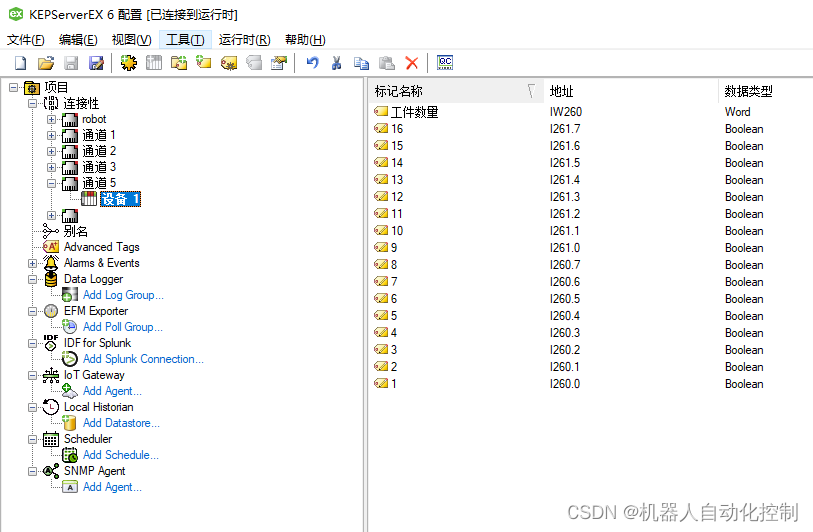813x532 pixels.
Task: Click the Bulk tag creation icon
Action: [x=229, y=63]
